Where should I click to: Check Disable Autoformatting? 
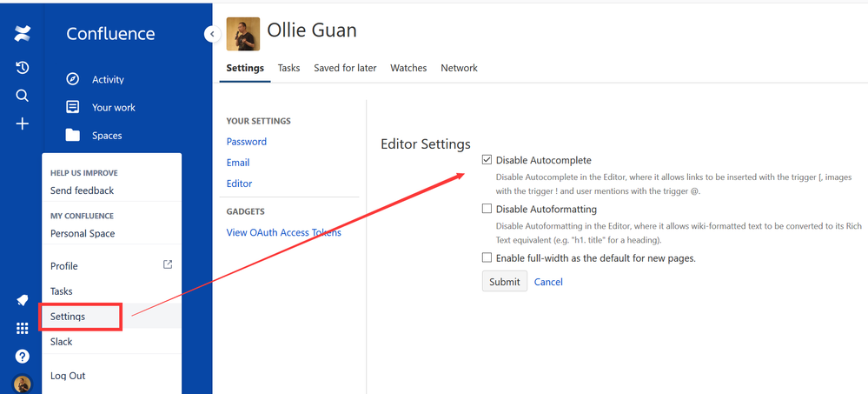coord(487,209)
